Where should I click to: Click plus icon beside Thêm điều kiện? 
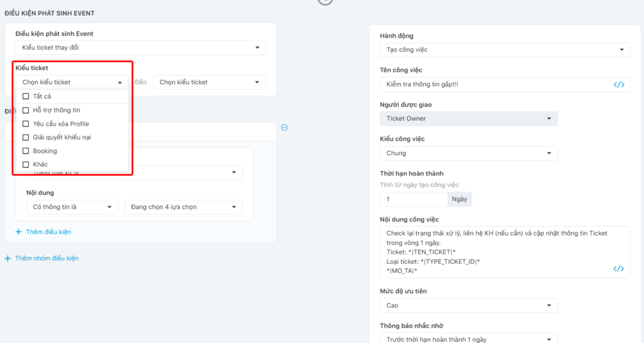(18, 232)
